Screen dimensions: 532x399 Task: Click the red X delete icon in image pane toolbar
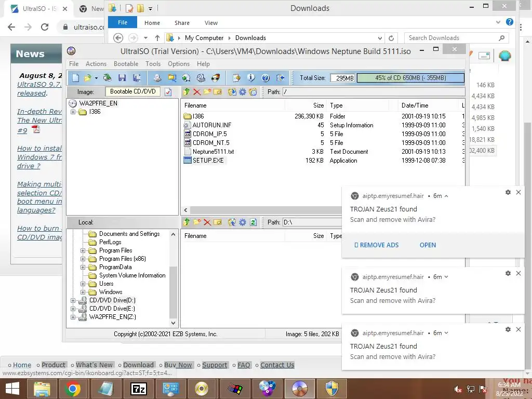coord(197,91)
